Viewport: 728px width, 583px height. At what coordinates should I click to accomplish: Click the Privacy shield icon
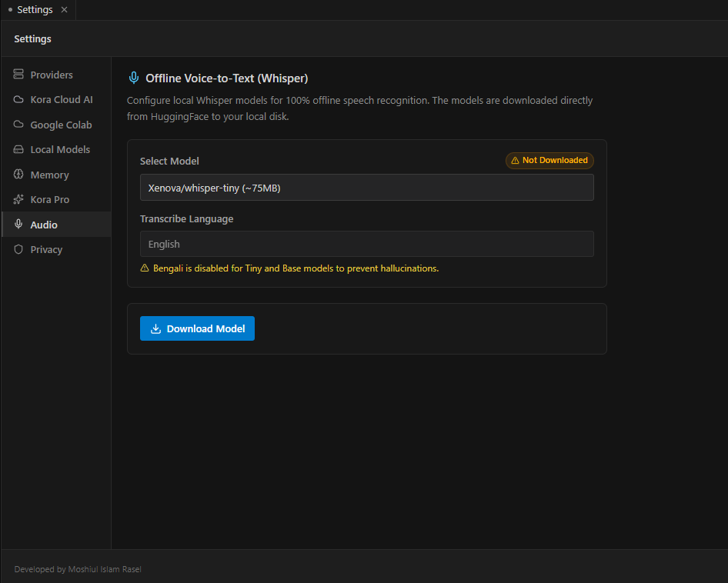click(x=18, y=249)
